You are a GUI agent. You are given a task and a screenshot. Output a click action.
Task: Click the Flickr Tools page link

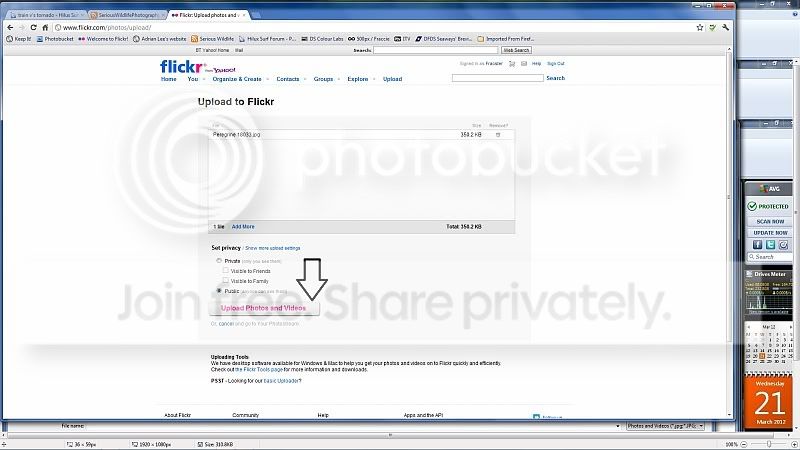pyautogui.click(x=259, y=369)
